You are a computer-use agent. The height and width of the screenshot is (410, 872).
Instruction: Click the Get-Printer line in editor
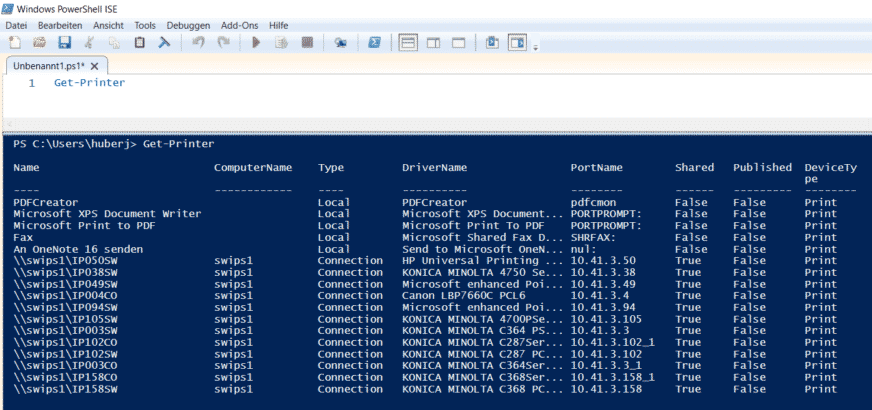click(90, 83)
